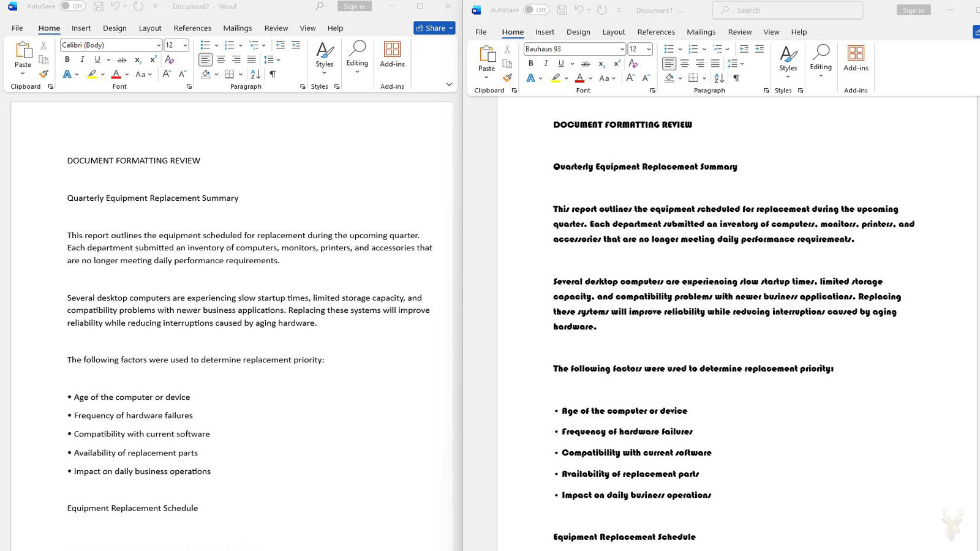Open font name dropdown showing Bauhaus 93
This screenshot has height=551, width=980.
pyautogui.click(x=622, y=49)
